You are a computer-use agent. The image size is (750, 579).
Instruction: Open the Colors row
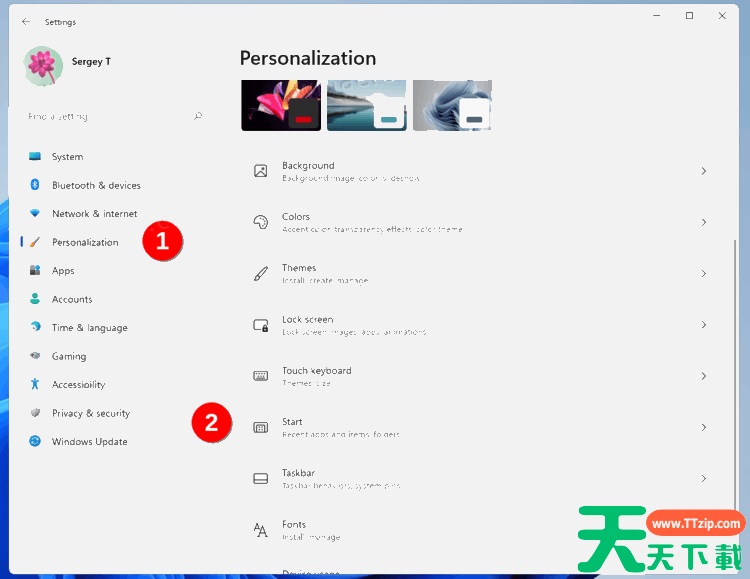(x=480, y=222)
